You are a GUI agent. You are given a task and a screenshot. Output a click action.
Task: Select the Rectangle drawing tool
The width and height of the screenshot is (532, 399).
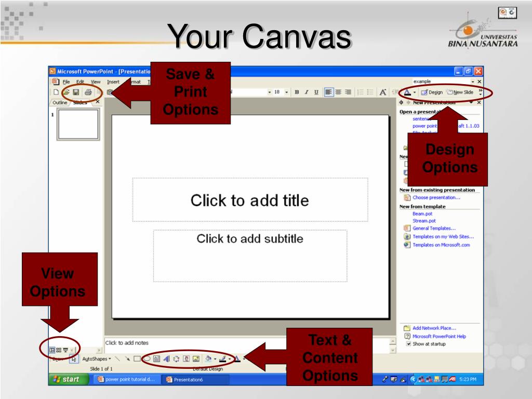point(137,358)
